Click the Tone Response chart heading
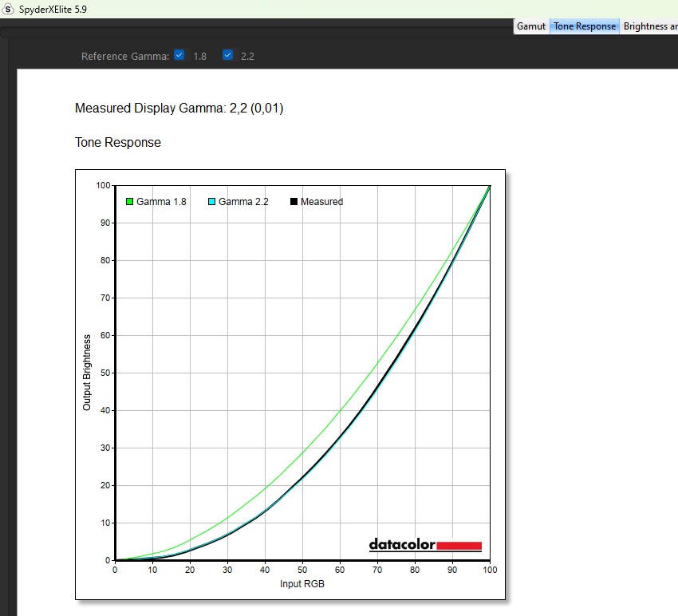The width and height of the screenshot is (678, 616). coord(118,143)
